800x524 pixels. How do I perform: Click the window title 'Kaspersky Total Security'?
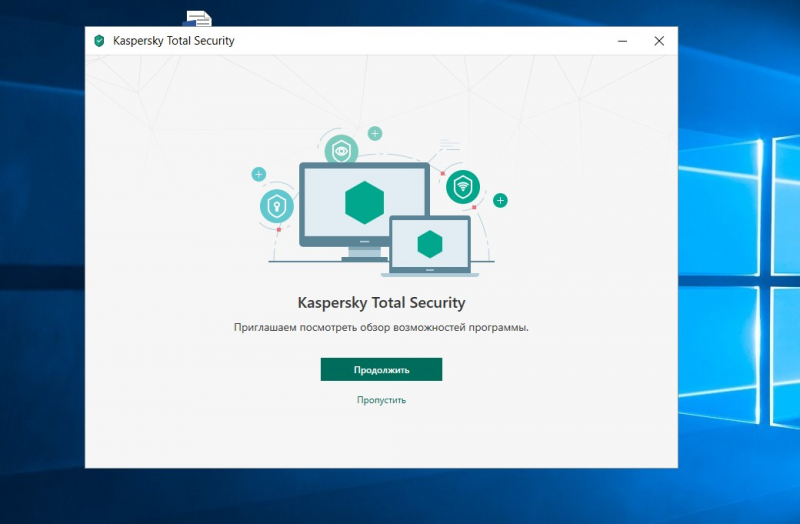point(173,41)
